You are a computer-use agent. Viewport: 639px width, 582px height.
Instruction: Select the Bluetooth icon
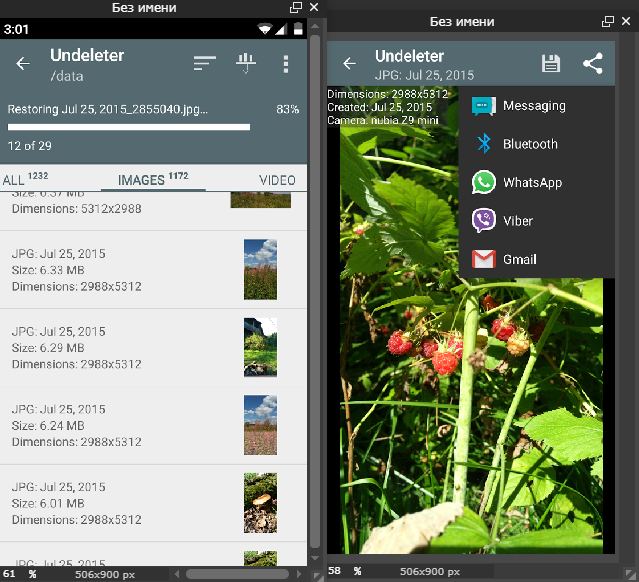click(x=484, y=143)
